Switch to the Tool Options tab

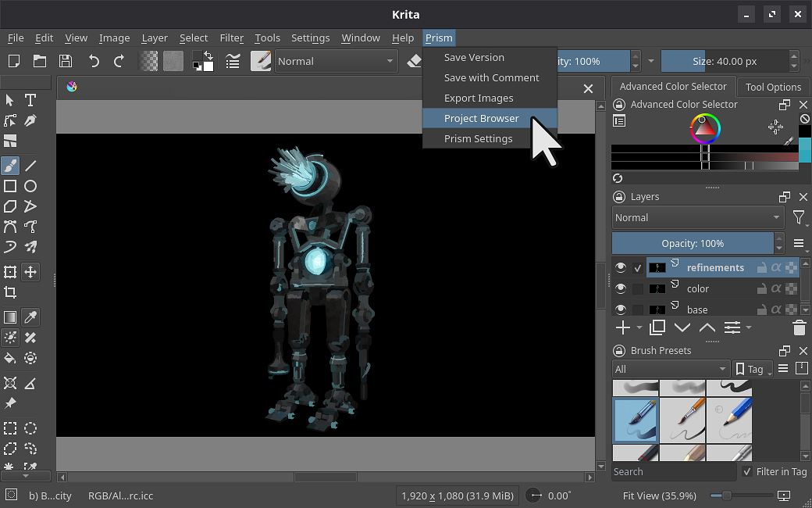point(773,87)
